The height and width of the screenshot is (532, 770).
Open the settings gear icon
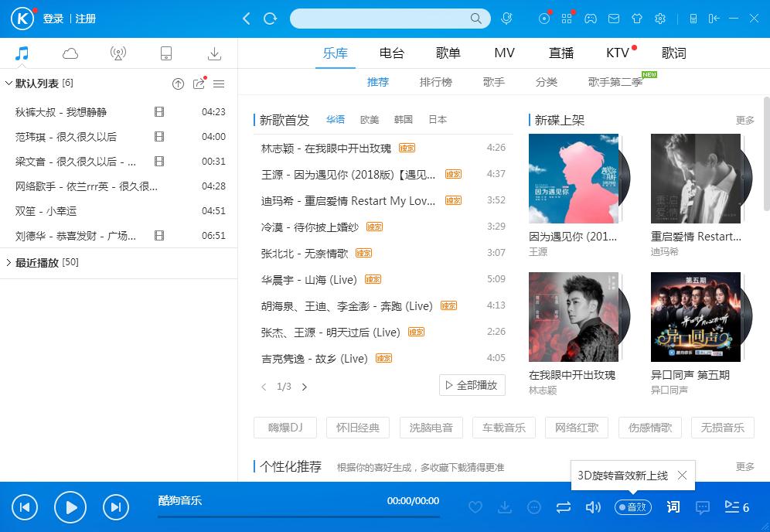[660, 19]
